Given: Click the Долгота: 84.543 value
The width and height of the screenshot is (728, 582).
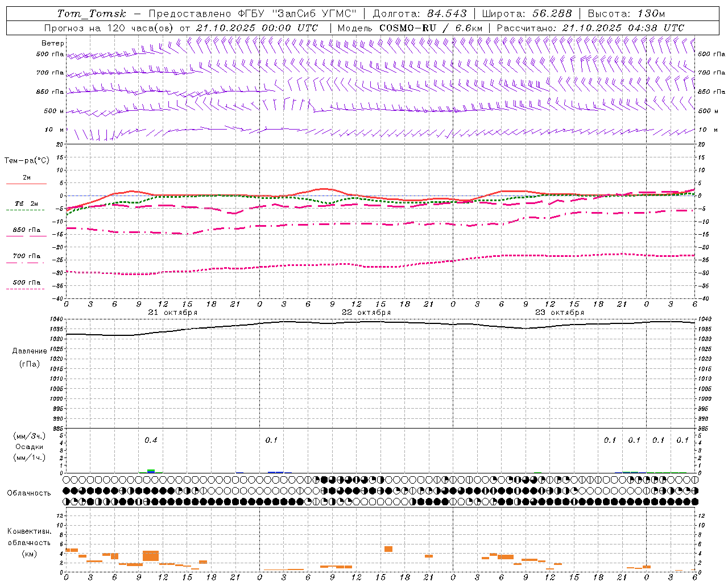Looking at the screenshot, I should tap(420, 14).
